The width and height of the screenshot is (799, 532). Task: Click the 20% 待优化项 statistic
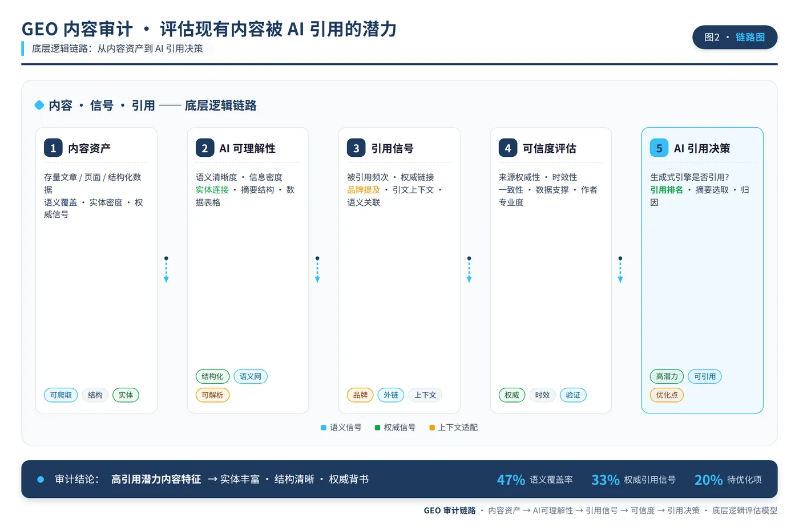coord(728,480)
